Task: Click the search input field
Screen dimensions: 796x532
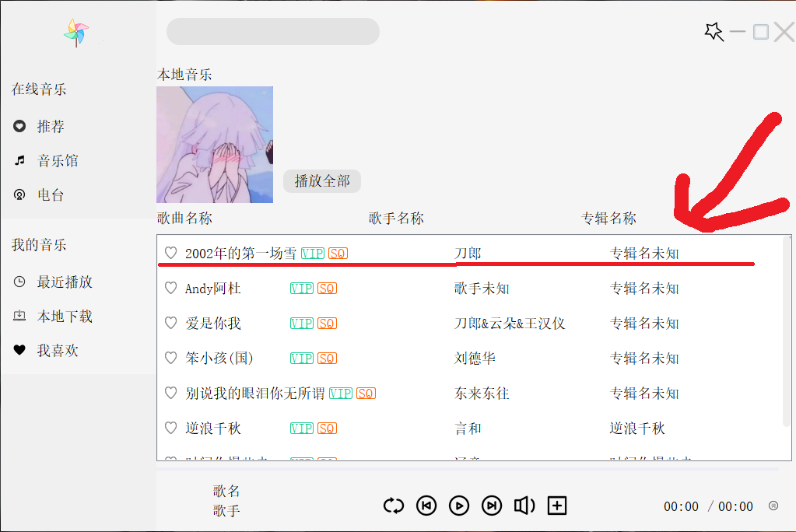Action: click(x=273, y=31)
